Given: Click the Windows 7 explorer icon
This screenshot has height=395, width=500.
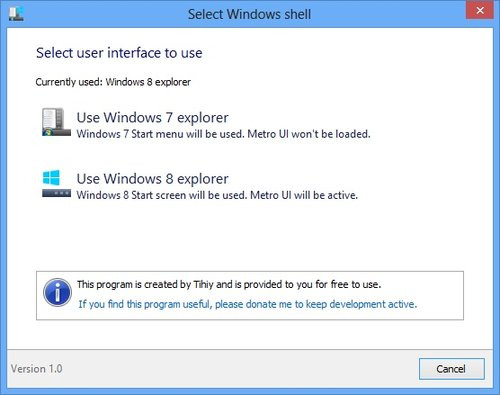Looking at the screenshot, I should coord(56,122).
